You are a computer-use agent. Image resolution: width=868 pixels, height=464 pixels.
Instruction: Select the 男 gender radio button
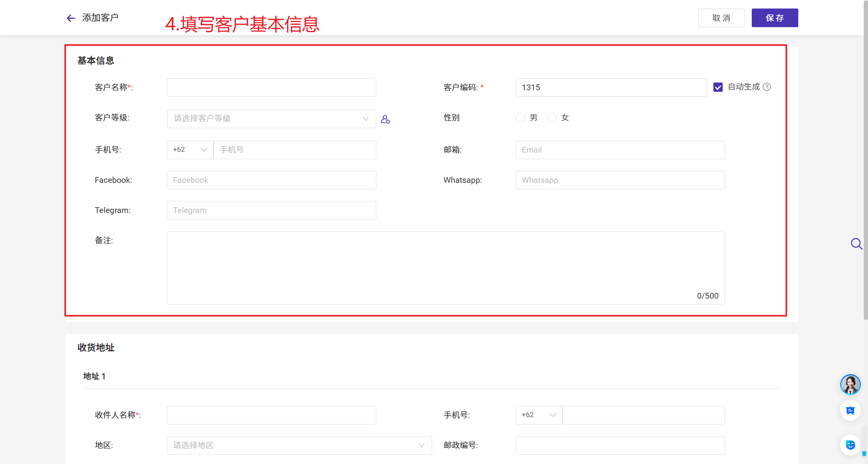(x=520, y=118)
